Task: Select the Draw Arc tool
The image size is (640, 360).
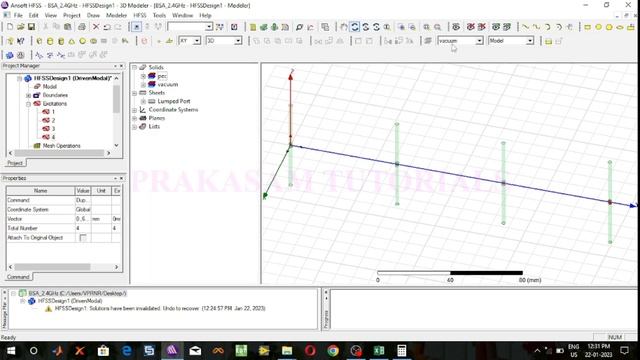Action: 547,27
